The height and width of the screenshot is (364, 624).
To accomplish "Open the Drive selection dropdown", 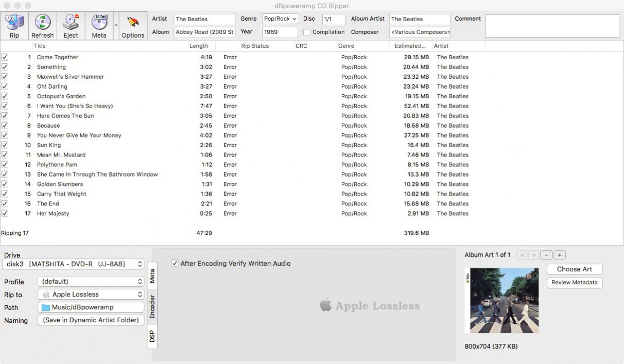I will (x=73, y=264).
